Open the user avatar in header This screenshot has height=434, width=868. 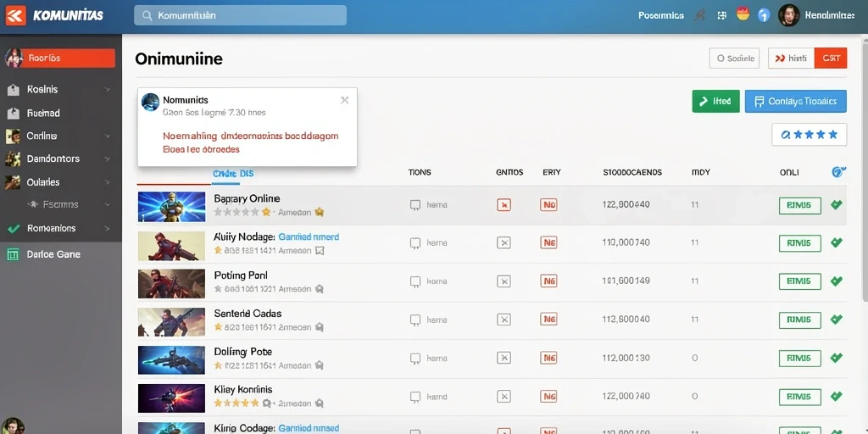pyautogui.click(x=788, y=15)
